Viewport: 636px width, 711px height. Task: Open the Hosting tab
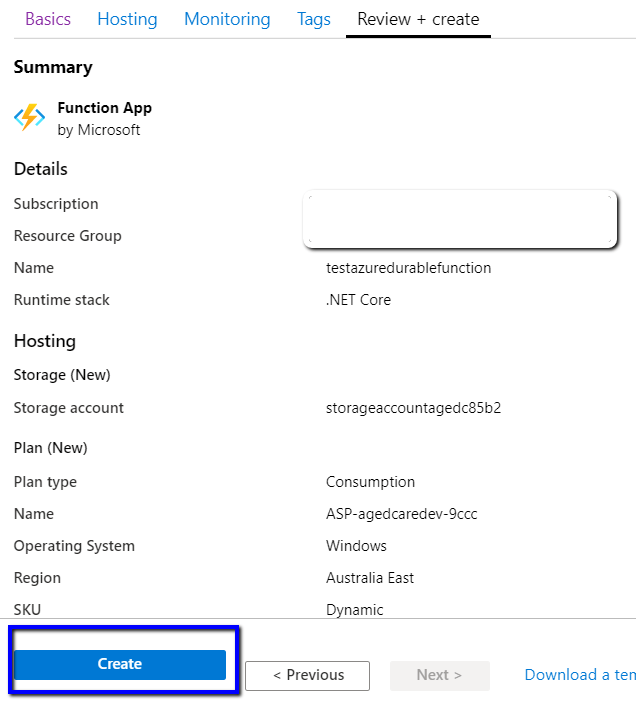pyautogui.click(x=127, y=19)
